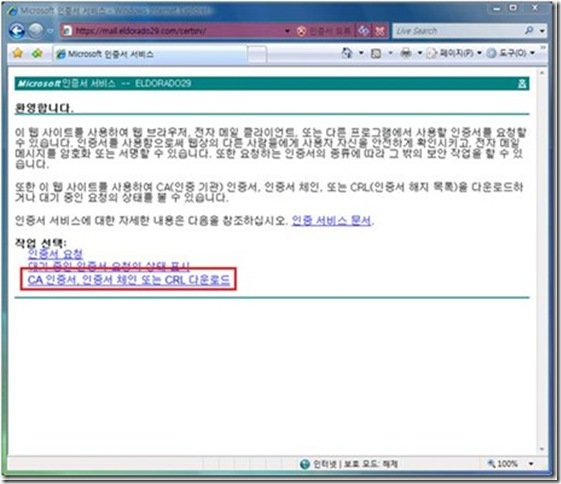The width and height of the screenshot is (561, 484).
Task: Click the vertical scrollbar down arrow
Action: point(542,449)
